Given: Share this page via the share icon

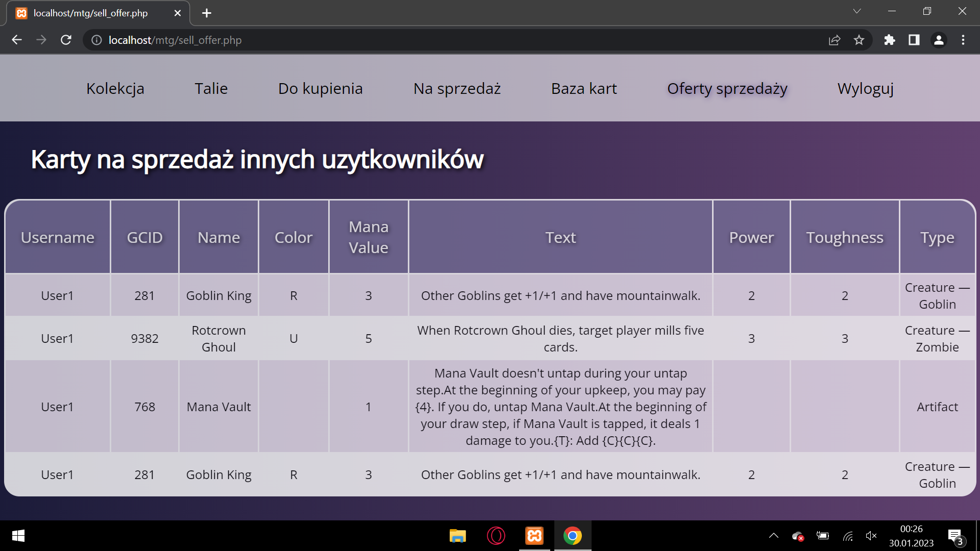Looking at the screenshot, I should pos(835,40).
